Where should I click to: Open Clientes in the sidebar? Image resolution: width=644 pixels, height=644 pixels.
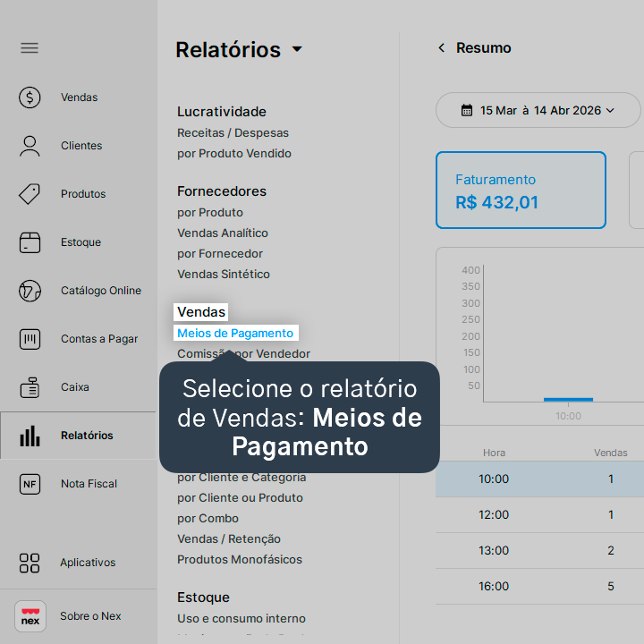tap(81, 146)
